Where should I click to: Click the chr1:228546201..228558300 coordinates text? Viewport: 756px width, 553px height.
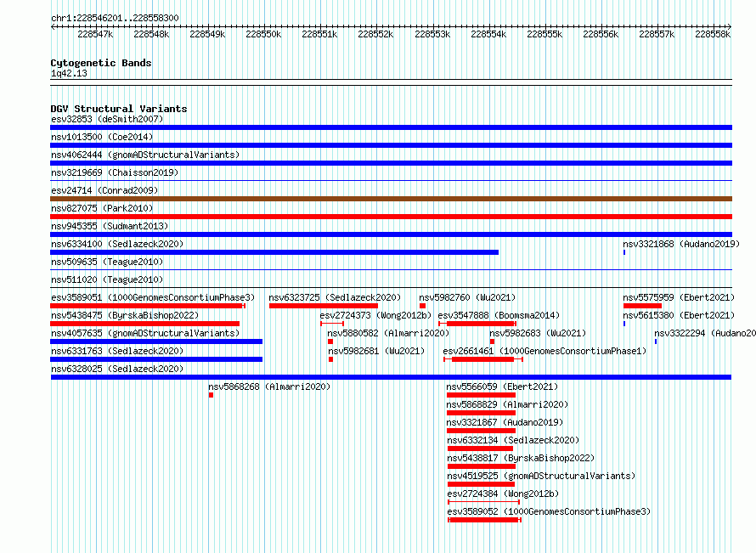coord(115,18)
